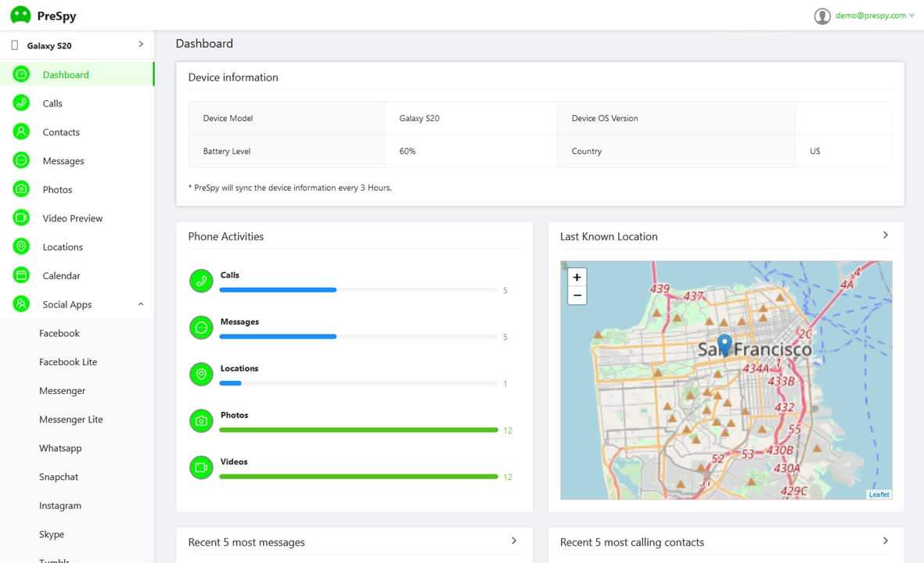The image size is (924, 563).
Task: Click the Messages activity progress bar
Action: click(x=358, y=336)
